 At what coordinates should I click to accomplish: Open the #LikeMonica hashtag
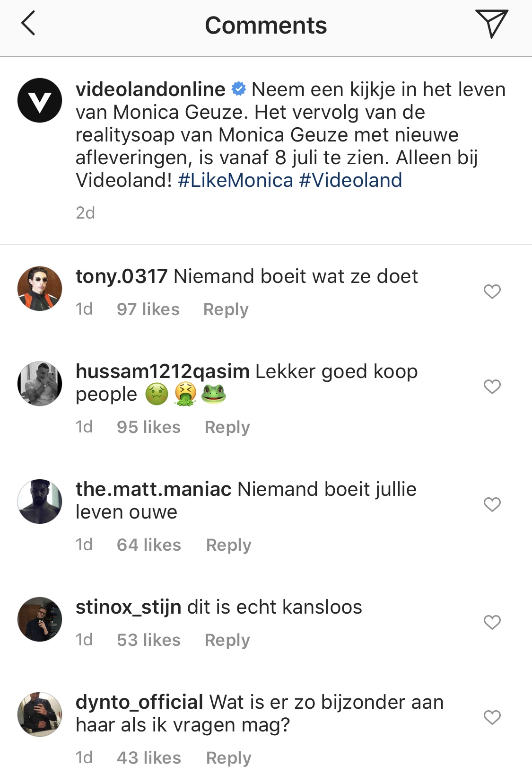pos(235,180)
